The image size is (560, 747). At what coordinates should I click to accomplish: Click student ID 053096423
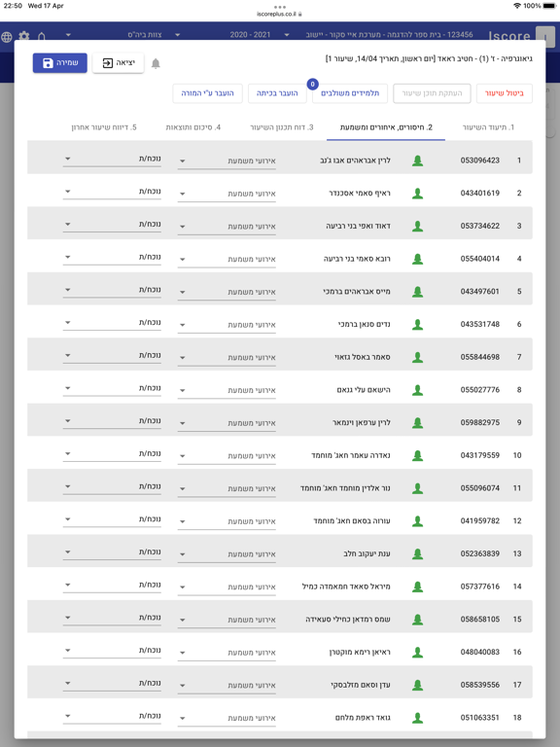(480, 160)
